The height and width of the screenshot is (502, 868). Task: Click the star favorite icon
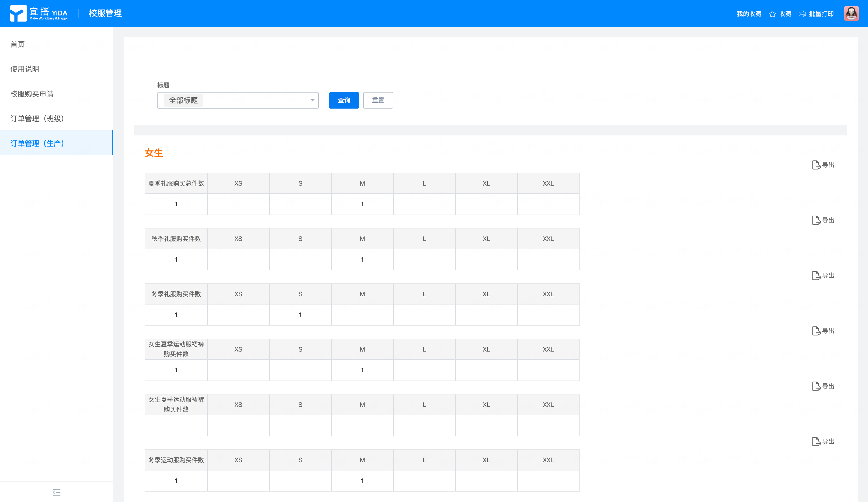772,14
